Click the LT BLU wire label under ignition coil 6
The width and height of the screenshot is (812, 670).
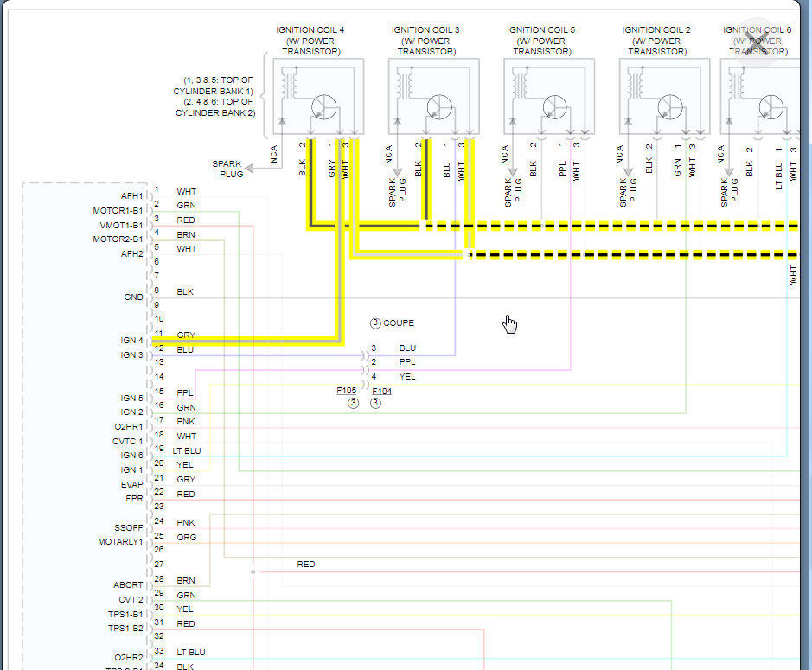pos(778,176)
